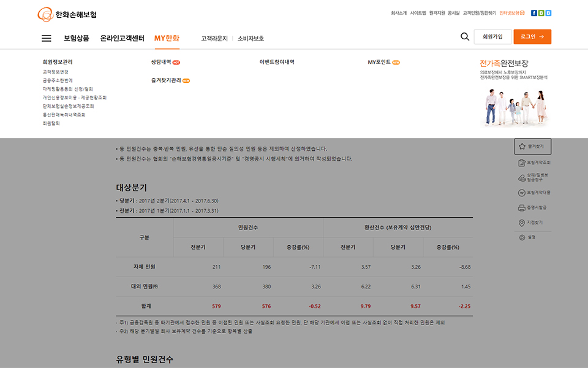Open the 보험계약대출 won icon
Image resolution: width=588 pixels, height=368 pixels.
point(522,193)
